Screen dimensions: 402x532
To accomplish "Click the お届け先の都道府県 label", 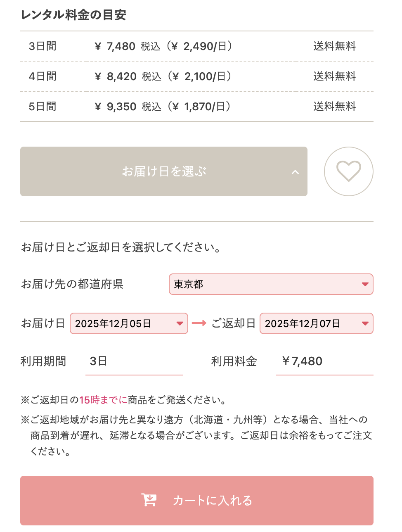I will 72,284.
